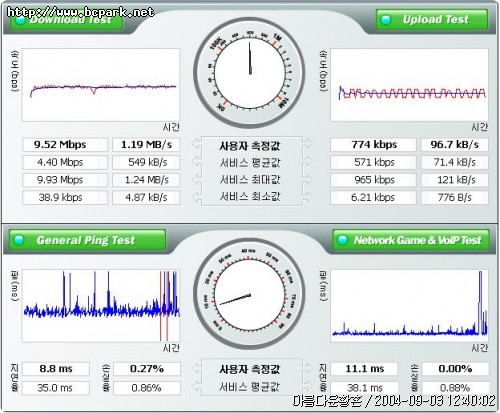Click the 서비스 최대값 label
The image size is (500, 413).
pyautogui.click(x=250, y=180)
